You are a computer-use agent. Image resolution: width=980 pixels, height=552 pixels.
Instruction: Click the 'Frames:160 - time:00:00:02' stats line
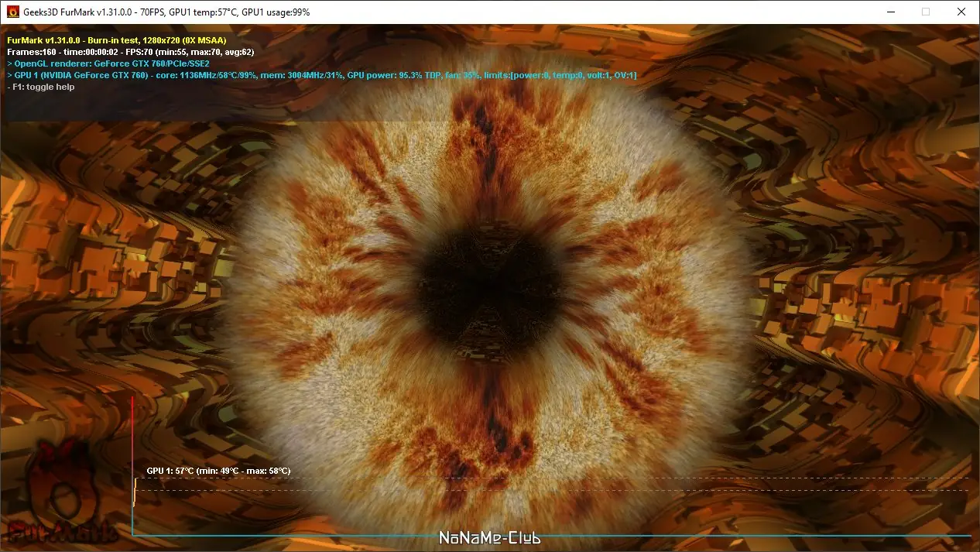click(130, 52)
